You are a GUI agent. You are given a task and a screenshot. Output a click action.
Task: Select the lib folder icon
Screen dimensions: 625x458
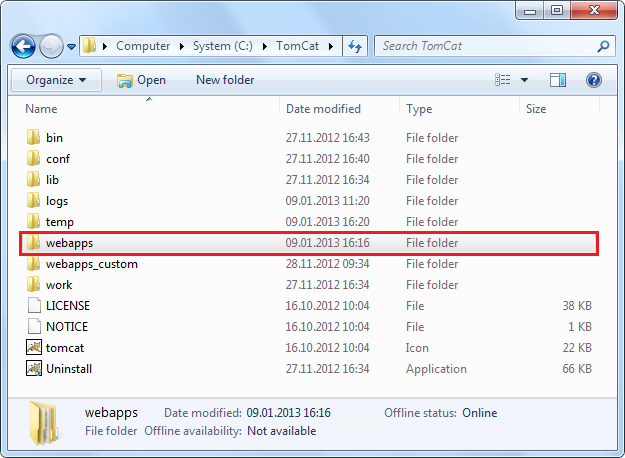(33, 179)
